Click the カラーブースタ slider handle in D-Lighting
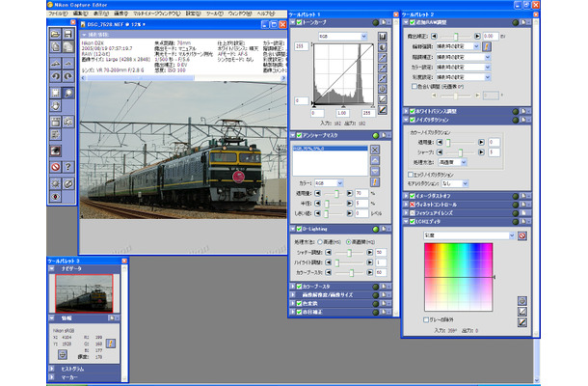The height and width of the screenshot is (386, 588). point(352,272)
